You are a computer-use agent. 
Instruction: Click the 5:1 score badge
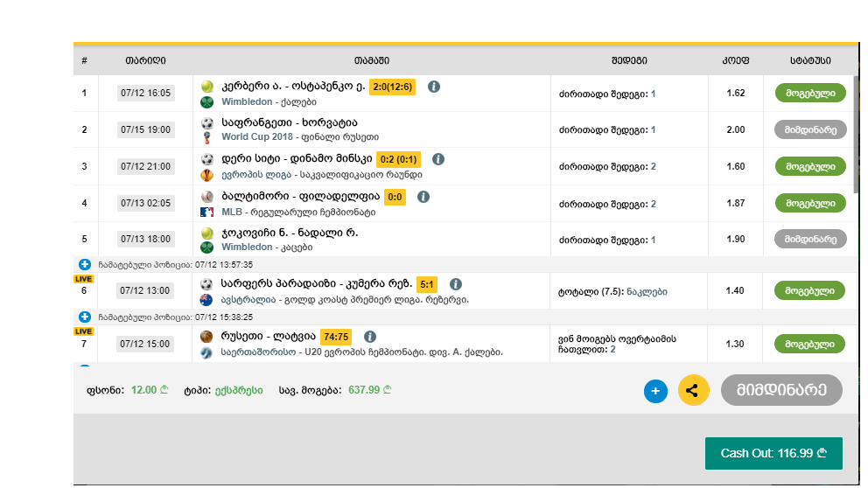pyautogui.click(x=427, y=284)
